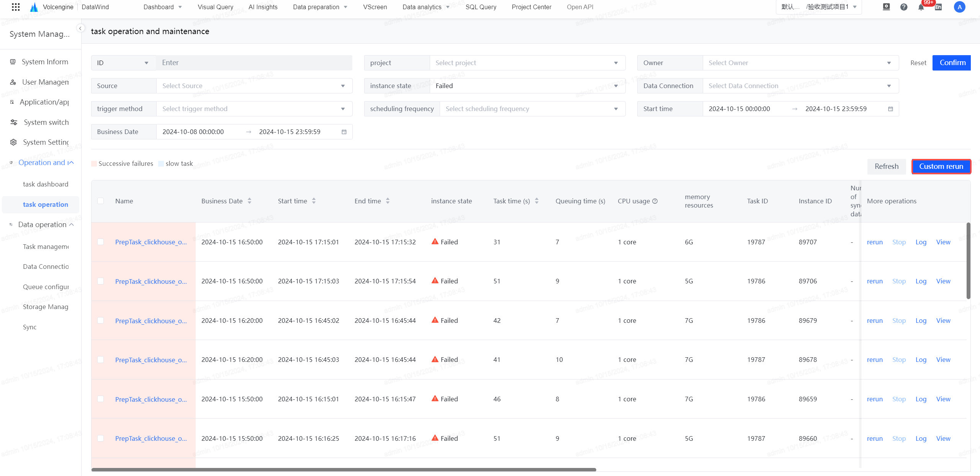
Task: Switch language with the En icon
Action: (x=938, y=7)
